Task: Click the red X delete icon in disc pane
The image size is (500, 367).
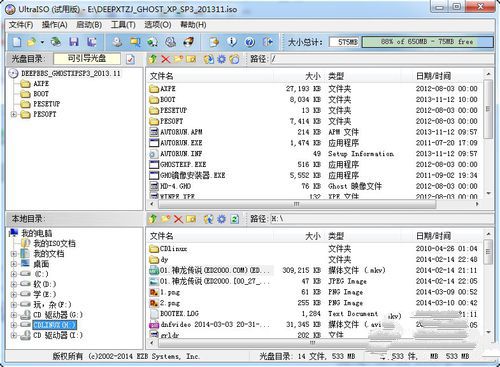Action: [x=165, y=59]
